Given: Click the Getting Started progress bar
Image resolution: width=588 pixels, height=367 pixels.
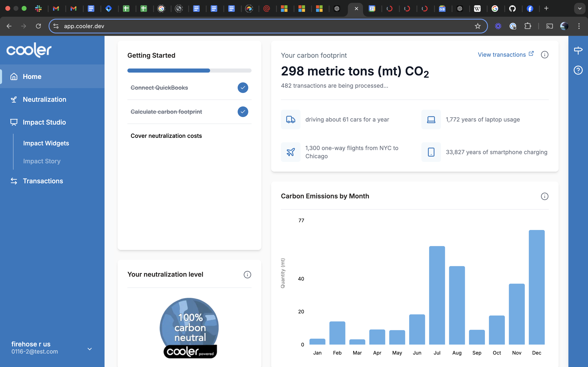Looking at the screenshot, I should (x=189, y=71).
